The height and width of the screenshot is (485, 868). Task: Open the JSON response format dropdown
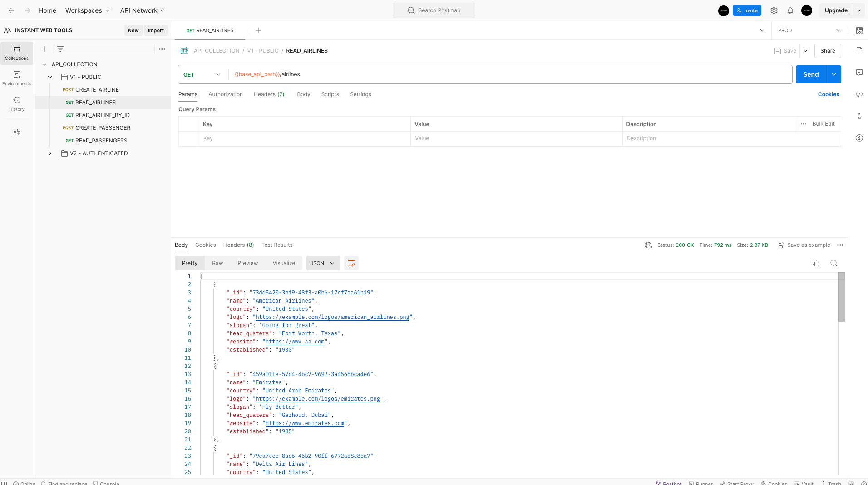323,263
